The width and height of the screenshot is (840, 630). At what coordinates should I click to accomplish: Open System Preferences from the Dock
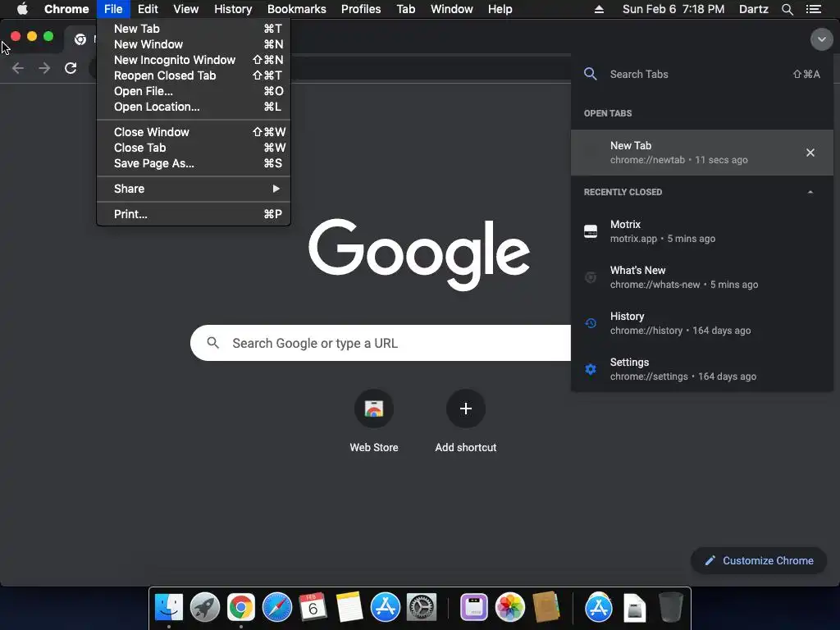pos(422,608)
